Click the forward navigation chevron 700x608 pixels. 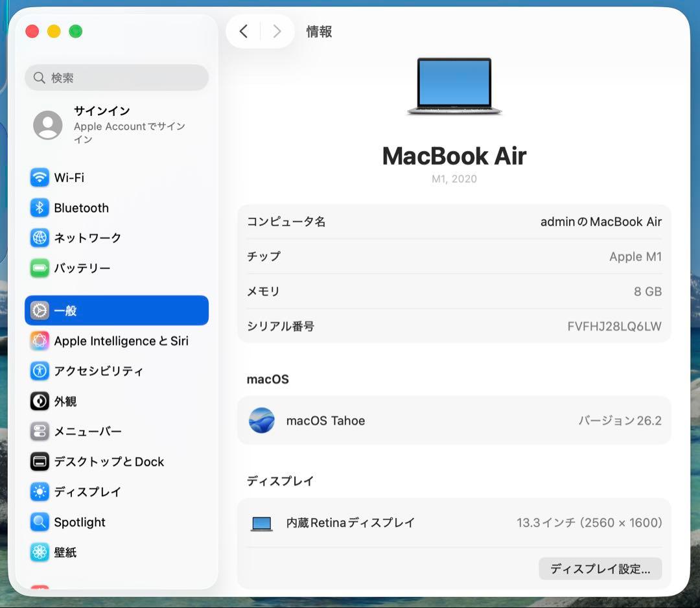(x=277, y=30)
